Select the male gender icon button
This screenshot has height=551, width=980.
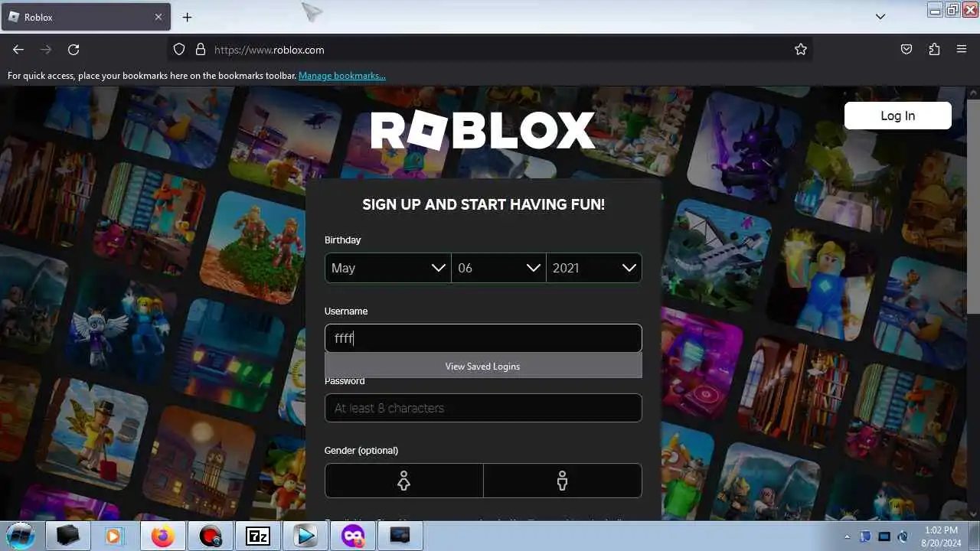pos(563,481)
